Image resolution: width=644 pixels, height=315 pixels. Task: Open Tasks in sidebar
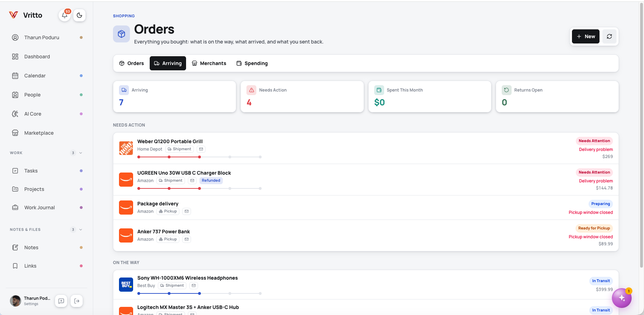point(47,171)
